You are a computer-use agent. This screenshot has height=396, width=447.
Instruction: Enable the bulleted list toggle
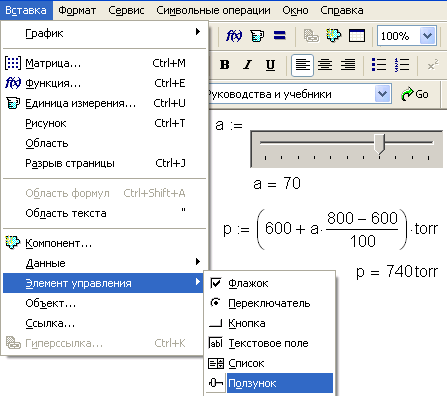379,65
